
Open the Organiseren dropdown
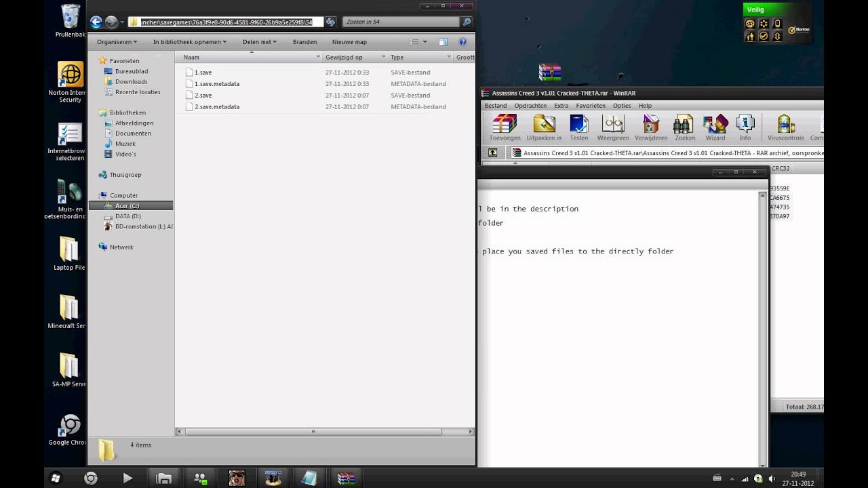point(117,42)
